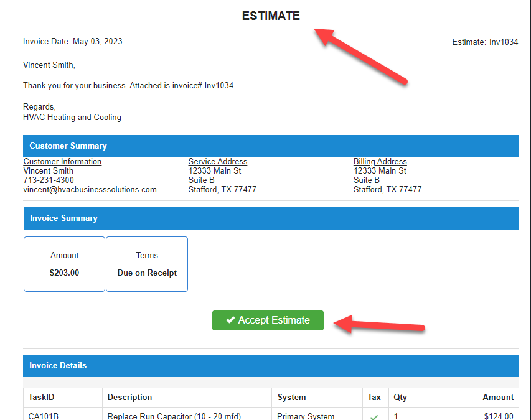Viewport: 531px width, 420px height.
Task: Click the Qty column header
Action: pyautogui.click(x=399, y=397)
